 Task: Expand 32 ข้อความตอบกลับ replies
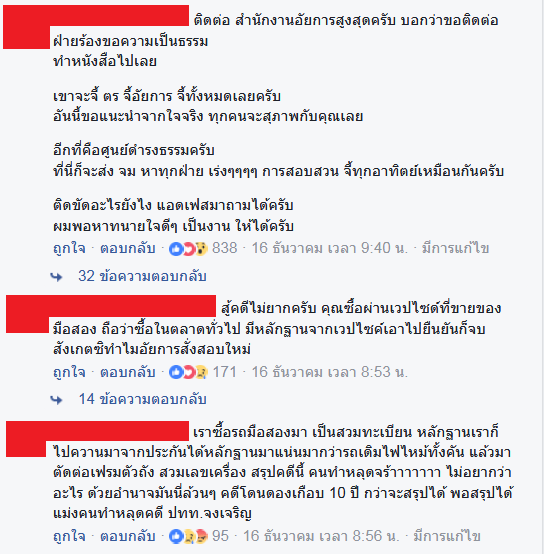pyautogui.click(x=142, y=276)
